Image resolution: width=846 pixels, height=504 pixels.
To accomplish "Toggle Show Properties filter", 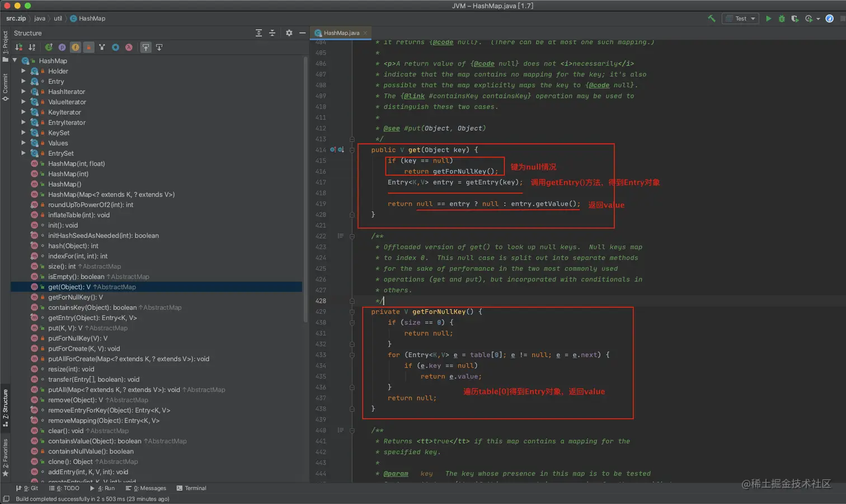I will pyautogui.click(x=62, y=48).
